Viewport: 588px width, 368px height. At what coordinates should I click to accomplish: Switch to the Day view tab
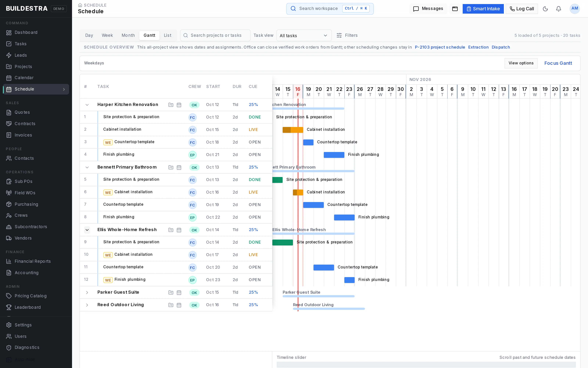[x=89, y=36]
